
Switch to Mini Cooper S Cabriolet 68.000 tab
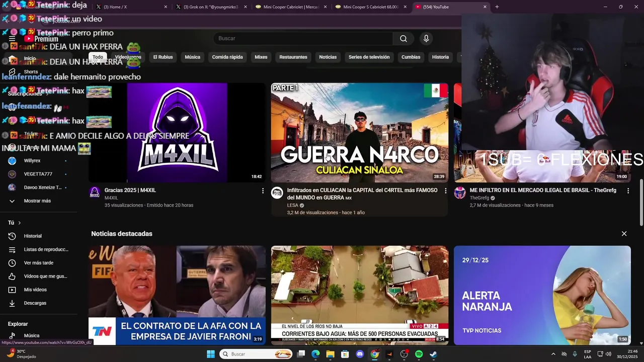coord(371,7)
